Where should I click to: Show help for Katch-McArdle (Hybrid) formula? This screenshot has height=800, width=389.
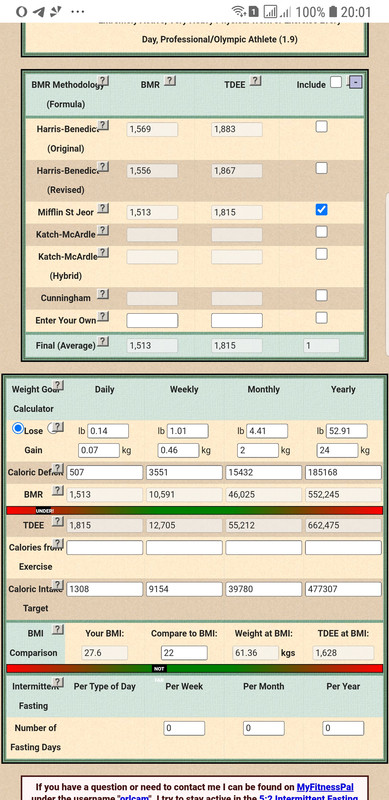point(103,253)
